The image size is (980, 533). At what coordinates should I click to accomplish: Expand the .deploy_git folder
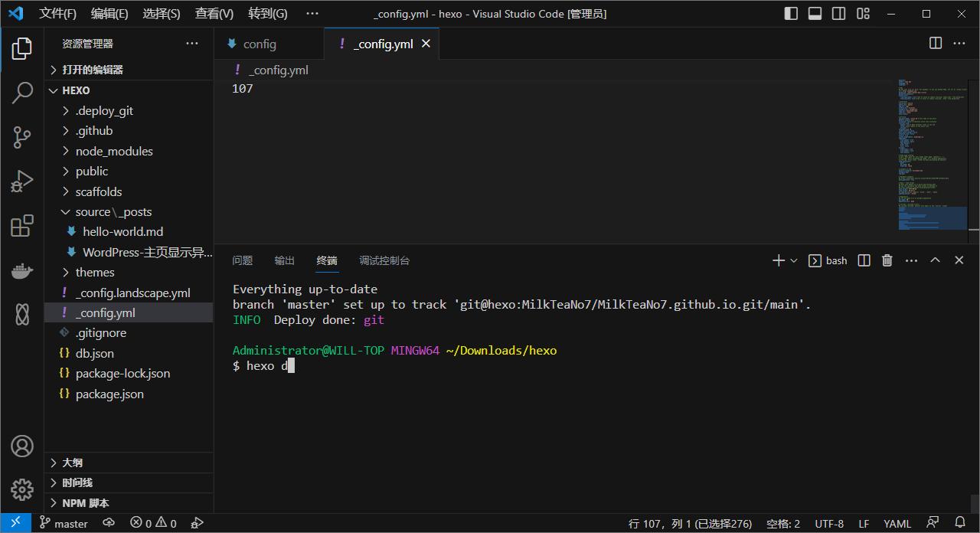point(129,110)
